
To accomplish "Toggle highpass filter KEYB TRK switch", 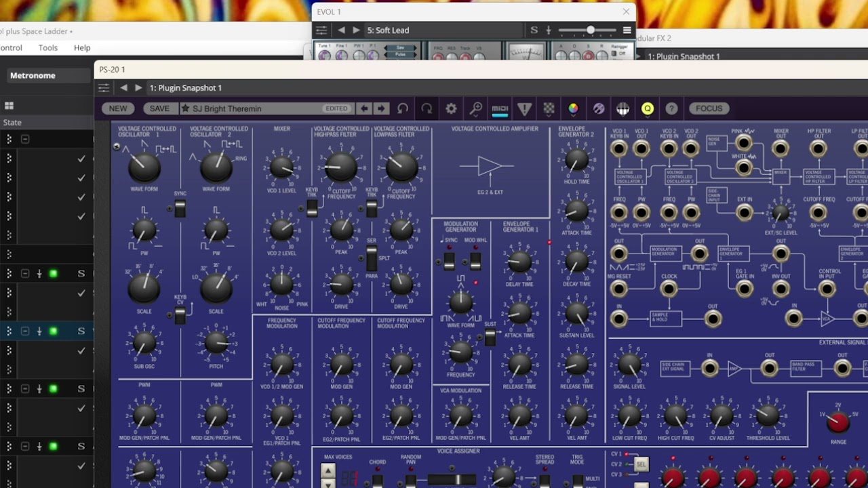I will (312, 208).
